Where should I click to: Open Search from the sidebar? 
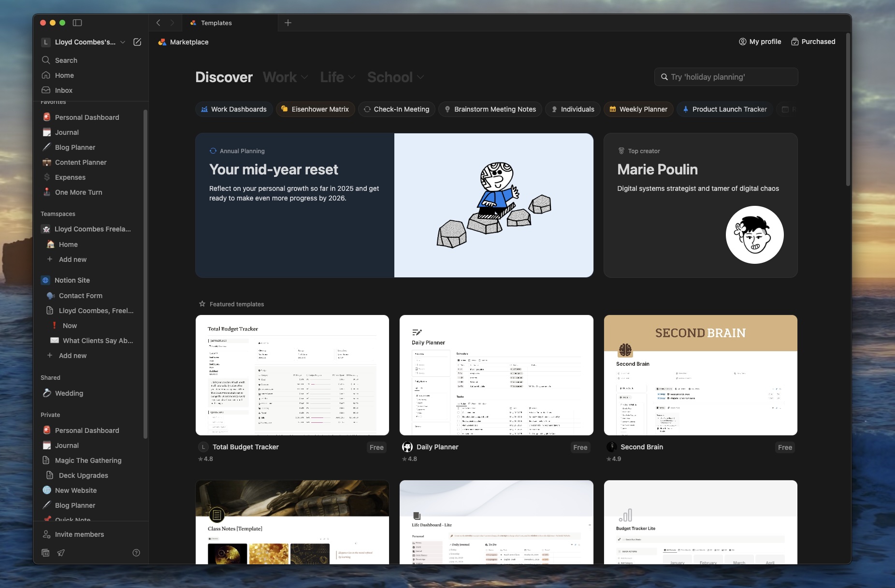coord(66,60)
